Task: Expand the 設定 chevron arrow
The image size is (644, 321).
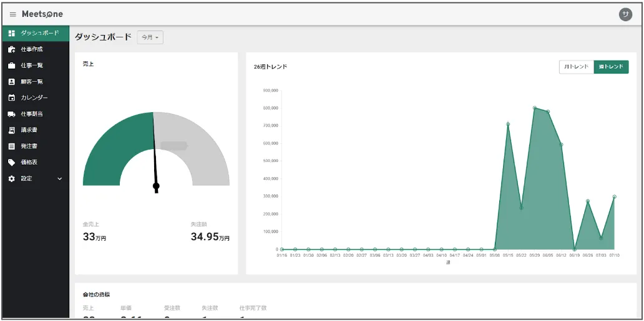Action: (60, 179)
